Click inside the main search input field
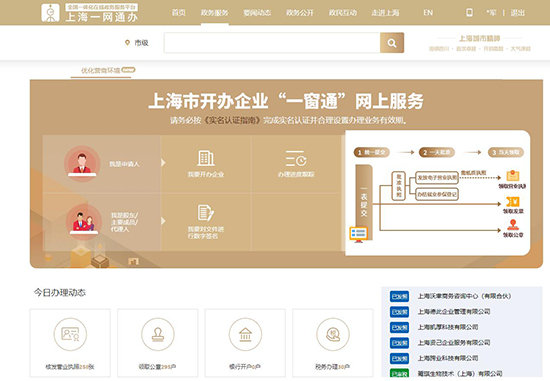Image resolution: width=550 pixels, height=381 pixels. 272,43
